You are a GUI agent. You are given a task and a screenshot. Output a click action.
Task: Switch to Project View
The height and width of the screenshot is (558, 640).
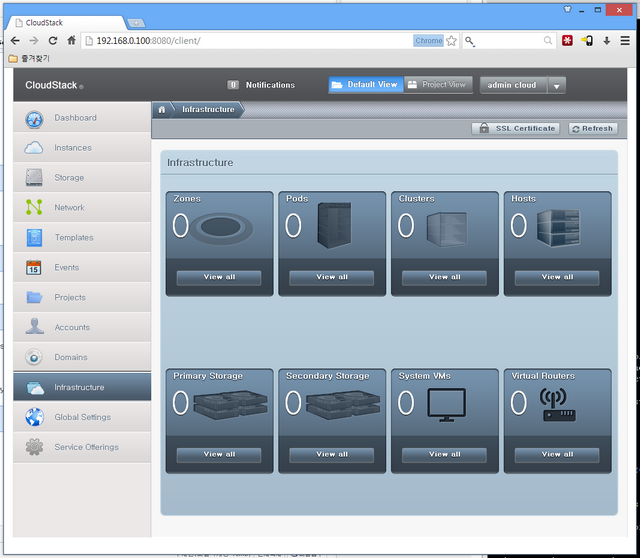click(438, 84)
